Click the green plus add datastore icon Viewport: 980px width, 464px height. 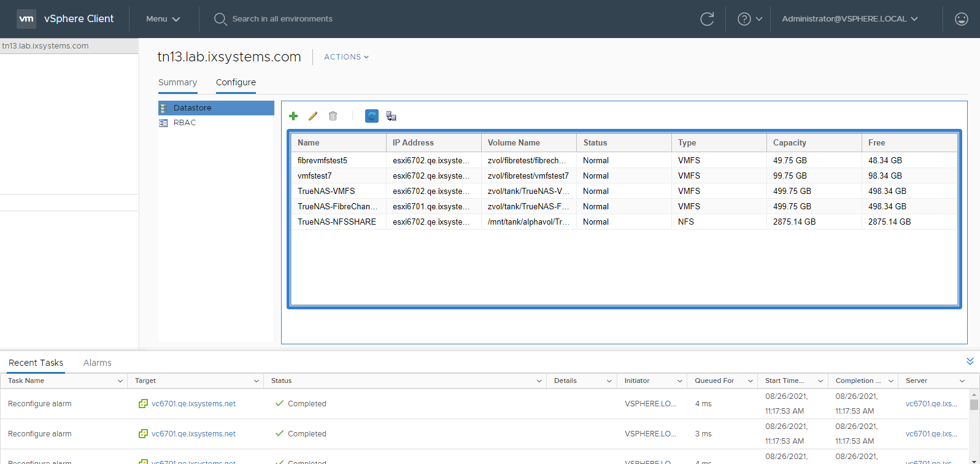[293, 116]
